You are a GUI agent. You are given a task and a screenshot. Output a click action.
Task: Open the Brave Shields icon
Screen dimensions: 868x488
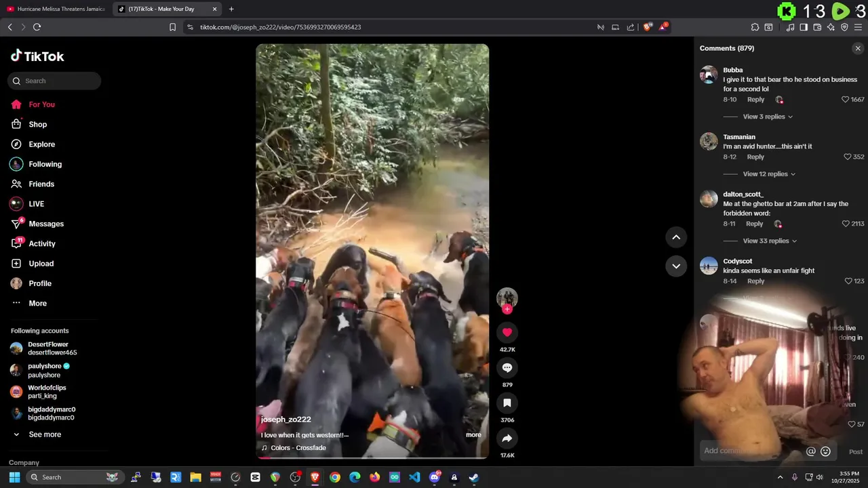(x=648, y=27)
